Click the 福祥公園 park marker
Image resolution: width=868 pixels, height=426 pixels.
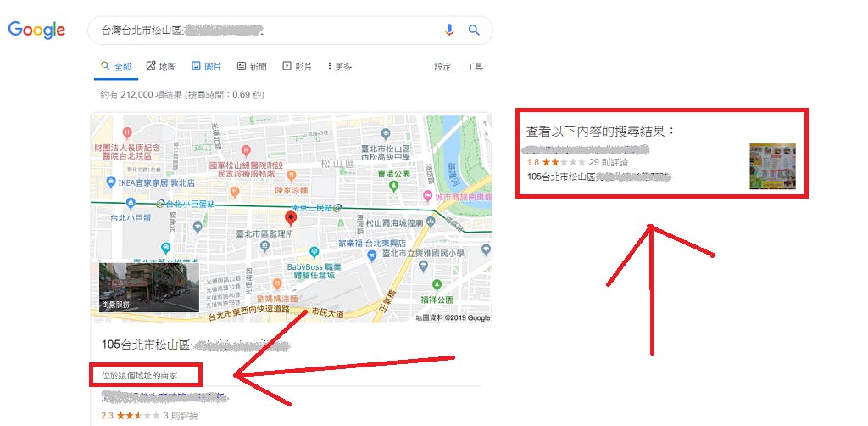tap(437, 286)
